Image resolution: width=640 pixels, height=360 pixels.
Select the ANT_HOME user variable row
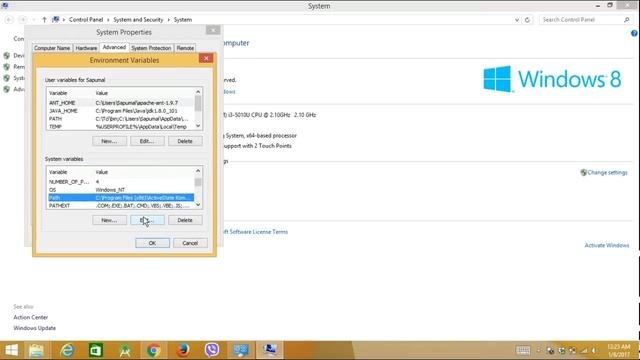[x=121, y=103]
